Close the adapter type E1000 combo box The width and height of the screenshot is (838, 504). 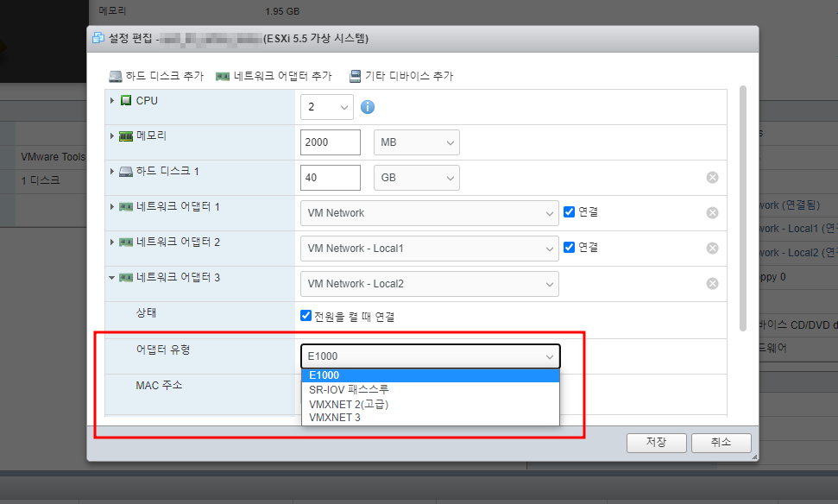coord(431,356)
